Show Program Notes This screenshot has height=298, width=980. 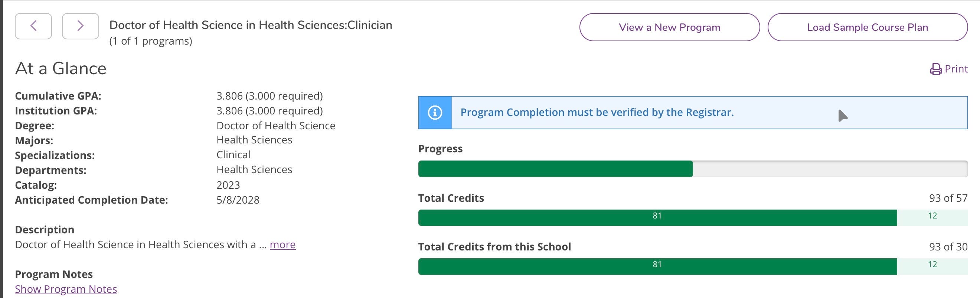click(x=66, y=289)
